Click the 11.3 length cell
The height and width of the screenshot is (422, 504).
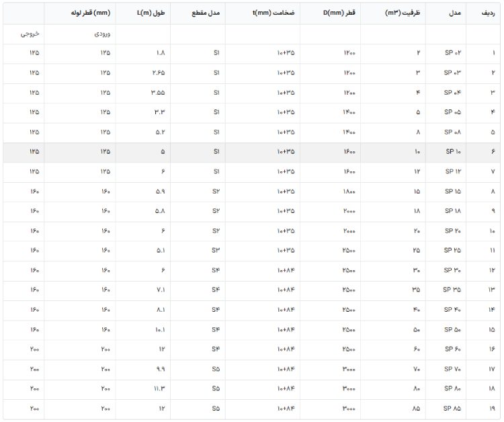point(142,389)
